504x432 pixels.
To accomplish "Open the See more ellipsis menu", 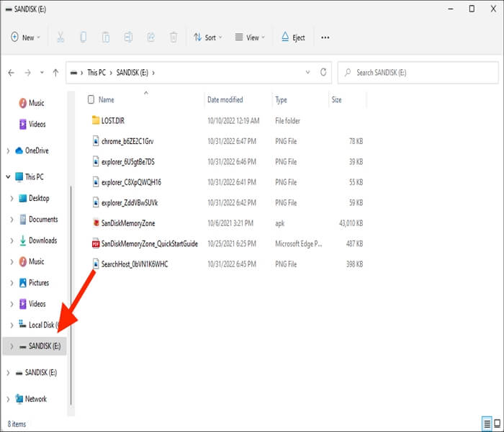I will pyautogui.click(x=325, y=37).
